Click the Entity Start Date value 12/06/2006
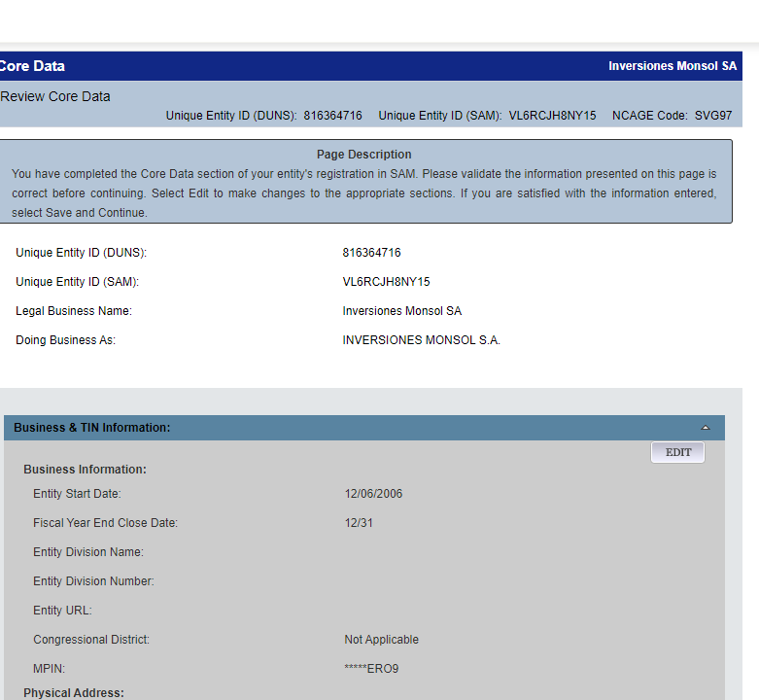Viewport: 759px width, 700px height. pyautogui.click(x=373, y=494)
